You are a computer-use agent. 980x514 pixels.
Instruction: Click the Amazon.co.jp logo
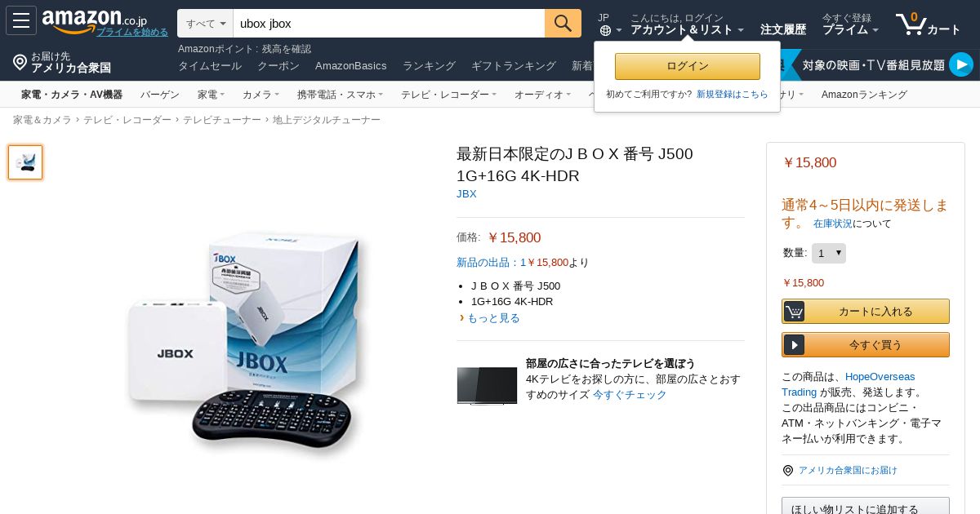94,20
